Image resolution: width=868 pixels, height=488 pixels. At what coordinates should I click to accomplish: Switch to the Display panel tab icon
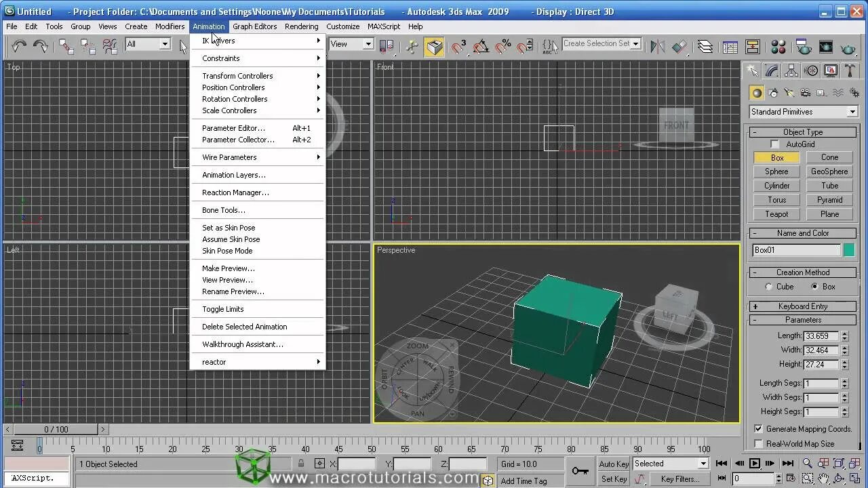[x=831, y=70]
